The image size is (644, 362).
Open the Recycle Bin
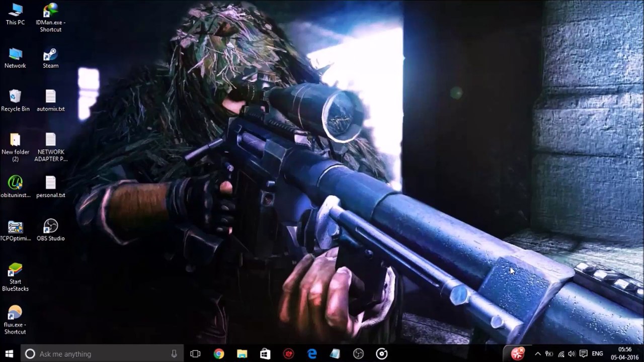point(15,101)
